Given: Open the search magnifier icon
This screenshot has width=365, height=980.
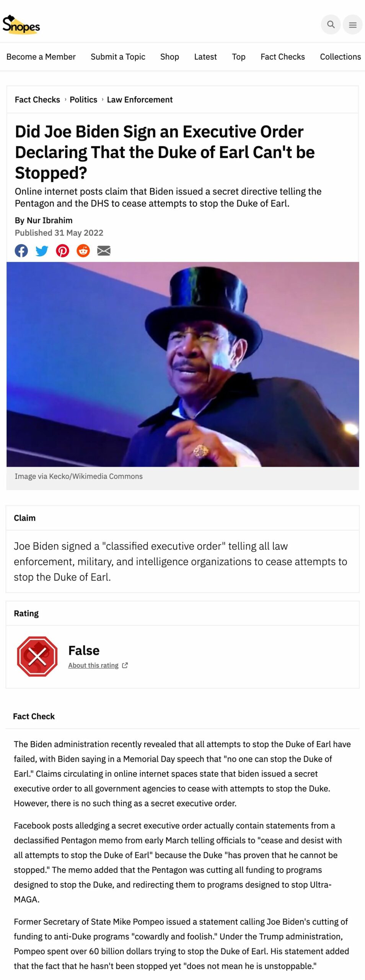Looking at the screenshot, I should pyautogui.click(x=331, y=24).
